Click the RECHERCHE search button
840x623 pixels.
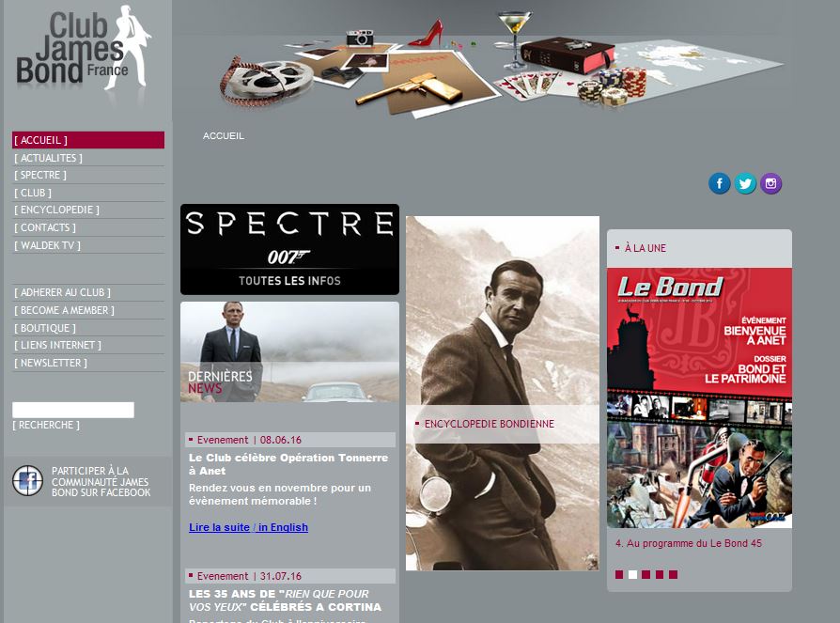(46, 425)
